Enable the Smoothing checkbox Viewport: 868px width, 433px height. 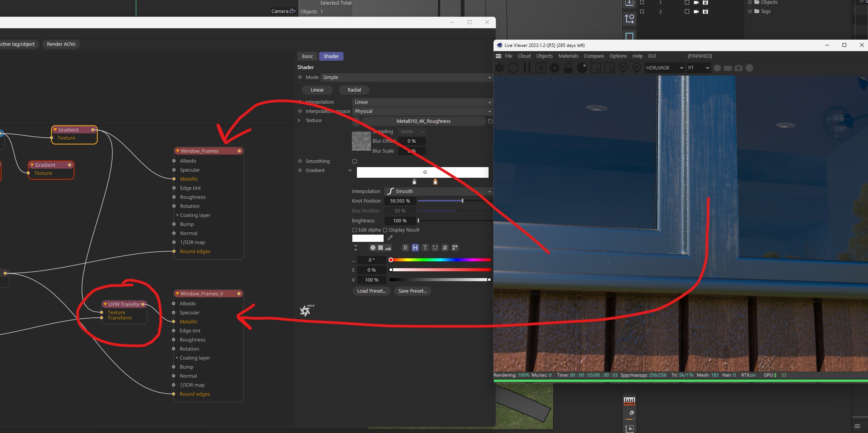[355, 161]
